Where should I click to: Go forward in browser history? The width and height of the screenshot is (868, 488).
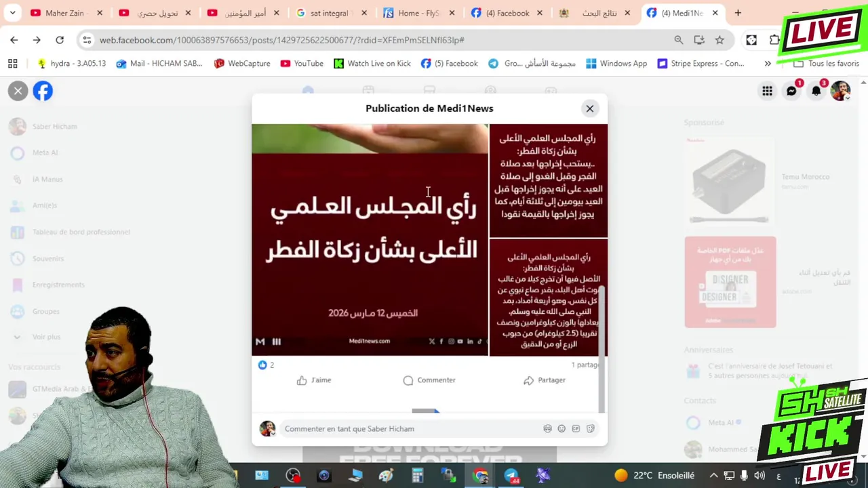point(37,40)
